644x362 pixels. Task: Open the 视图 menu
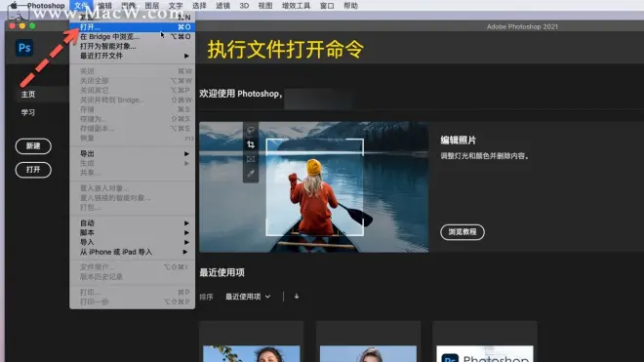tap(265, 5)
